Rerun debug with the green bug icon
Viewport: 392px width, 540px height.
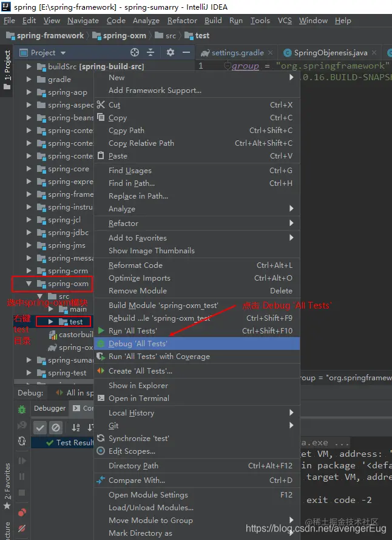pos(22,409)
